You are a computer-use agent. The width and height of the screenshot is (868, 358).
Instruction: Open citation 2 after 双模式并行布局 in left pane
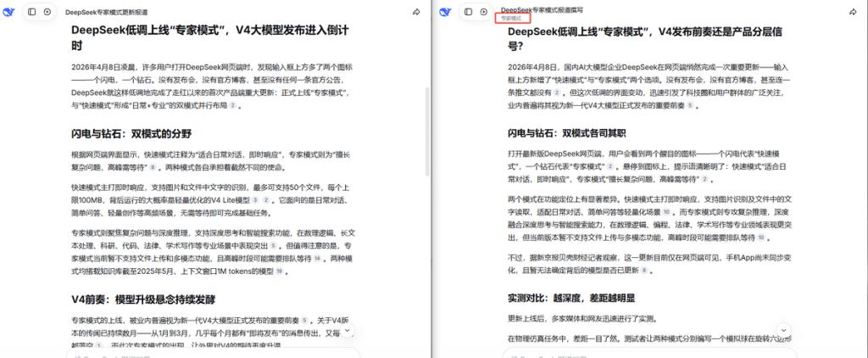pyautogui.click(x=232, y=106)
